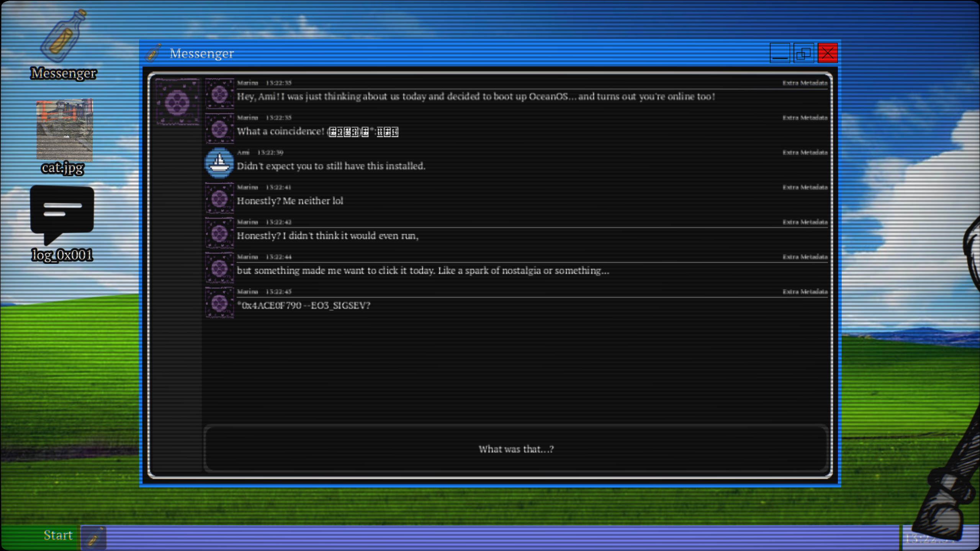The width and height of the screenshot is (980, 551).
Task: Click Marina's avatar beside the SIGSEV message
Action: coord(219,303)
